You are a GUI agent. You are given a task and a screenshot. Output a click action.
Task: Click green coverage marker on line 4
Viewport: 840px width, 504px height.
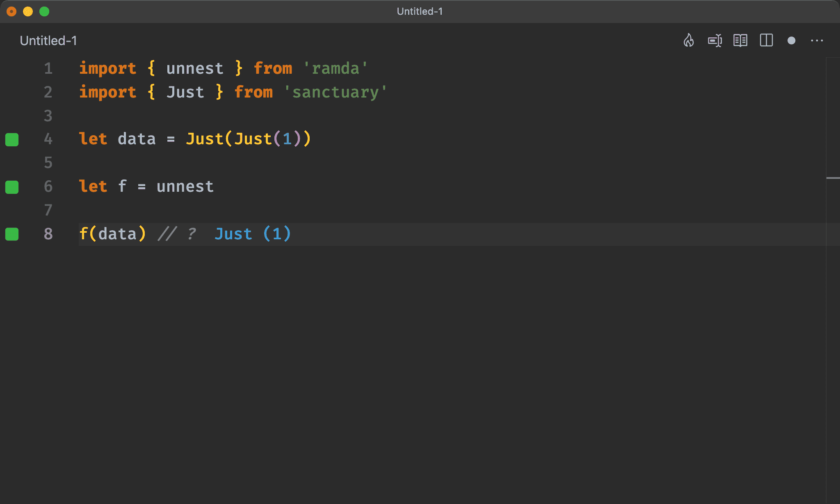coord(12,139)
